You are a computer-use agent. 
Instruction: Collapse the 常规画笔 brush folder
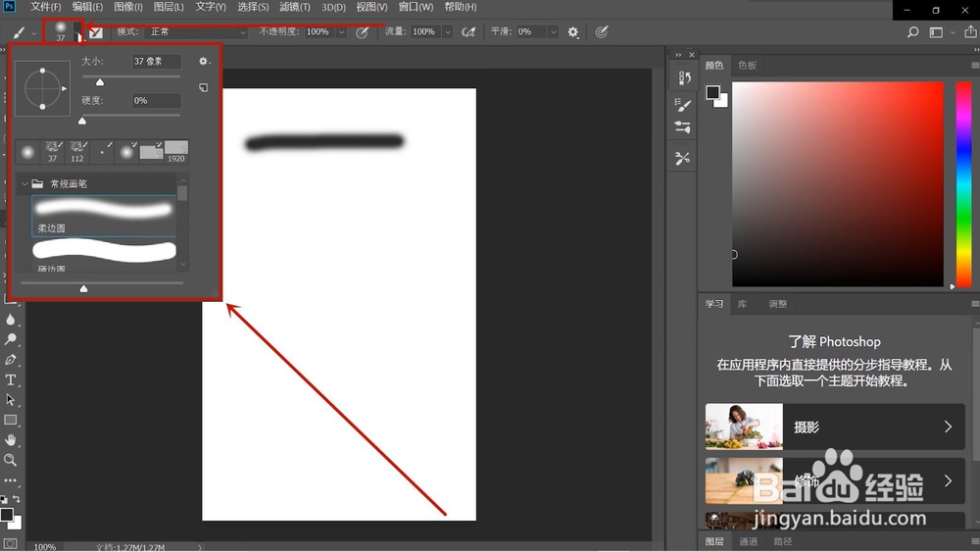click(24, 183)
